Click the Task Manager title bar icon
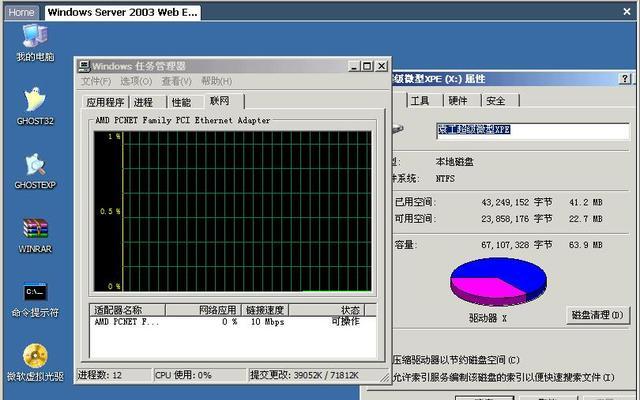This screenshot has width=640, height=400. [x=84, y=66]
